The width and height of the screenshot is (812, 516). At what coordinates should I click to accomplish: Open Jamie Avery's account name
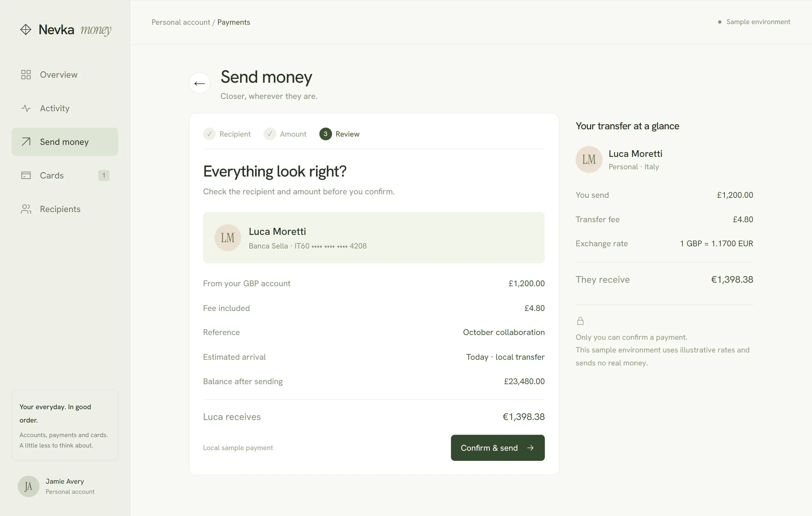(x=65, y=481)
